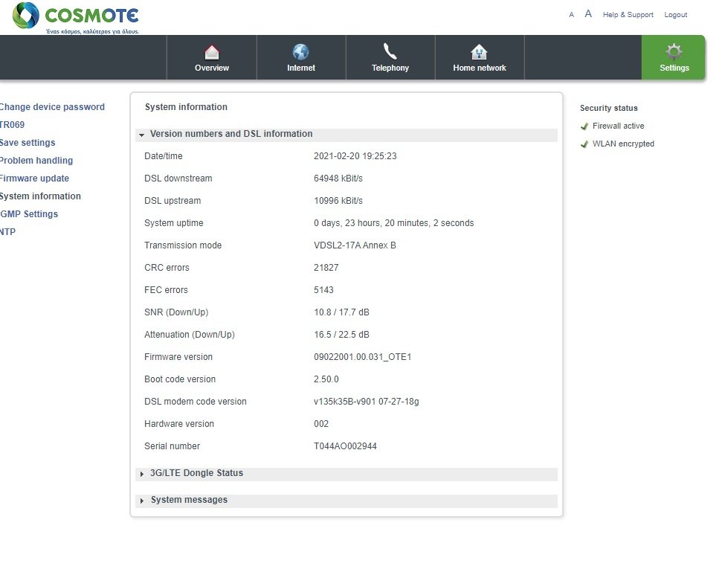Switch to the Home network tab label
Screen dimensions: 728x569
coord(480,68)
